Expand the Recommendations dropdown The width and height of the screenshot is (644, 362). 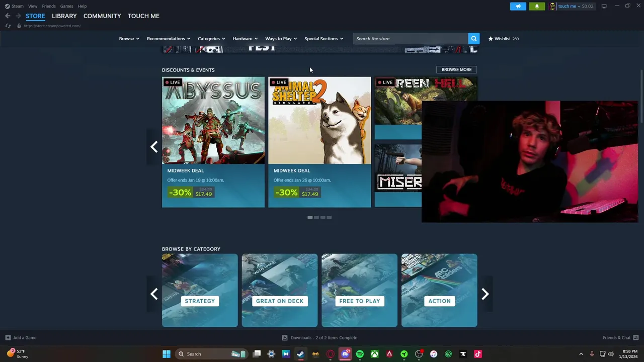click(x=169, y=39)
